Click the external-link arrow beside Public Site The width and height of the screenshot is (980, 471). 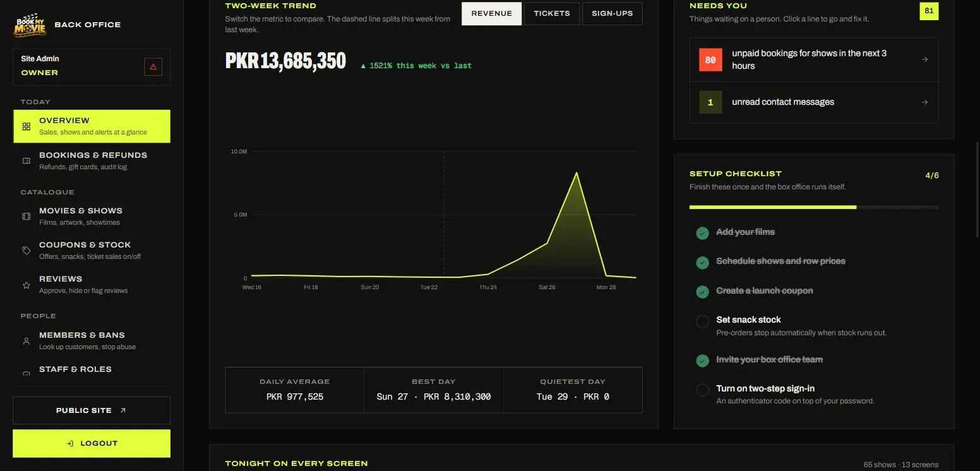[x=123, y=410]
